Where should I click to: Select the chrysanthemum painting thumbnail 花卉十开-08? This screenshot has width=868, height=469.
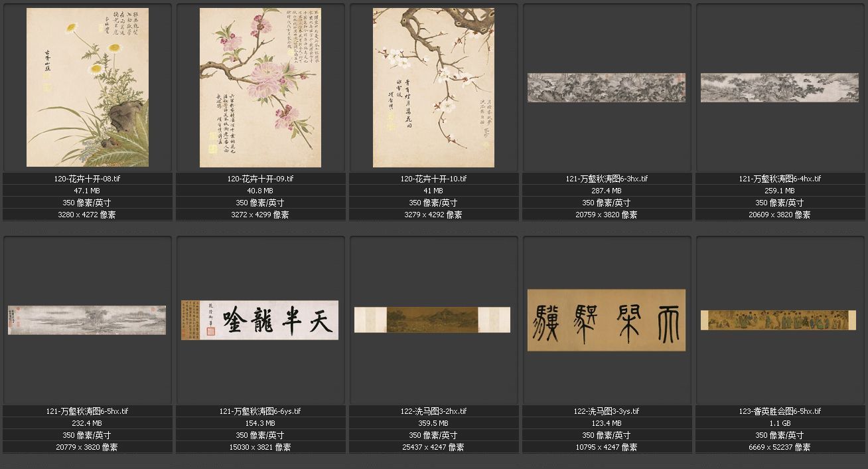click(87, 88)
